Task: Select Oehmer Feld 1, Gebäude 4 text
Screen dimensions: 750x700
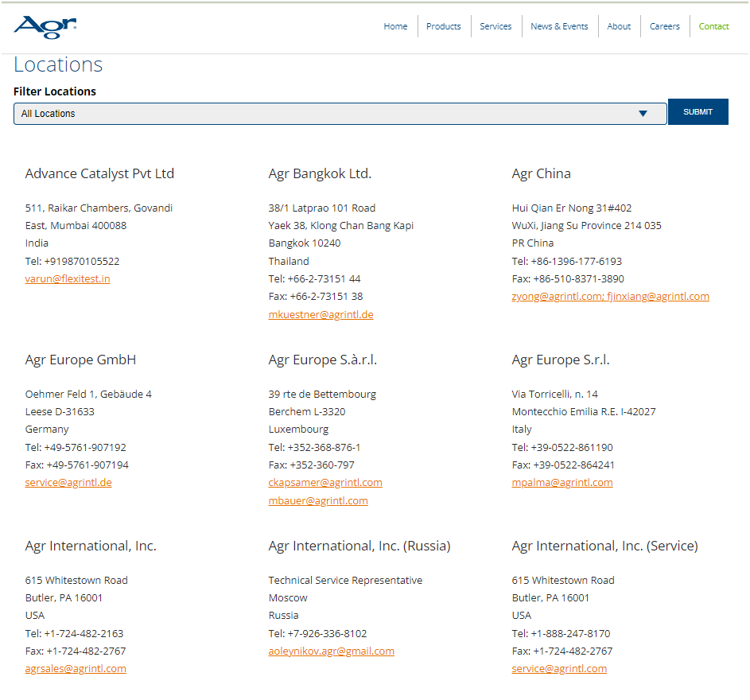Action: pyautogui.click(x=88, y=395)
